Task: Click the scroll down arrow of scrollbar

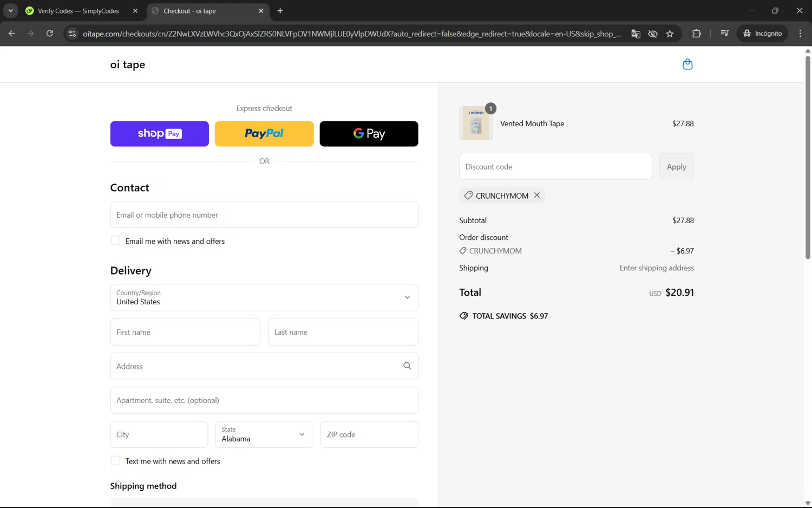Action: [x=808, y=503]
